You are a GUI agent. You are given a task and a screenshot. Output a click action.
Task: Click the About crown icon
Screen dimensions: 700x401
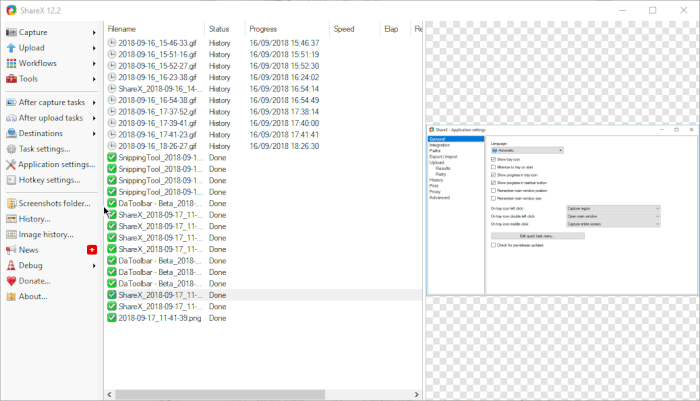11,297
